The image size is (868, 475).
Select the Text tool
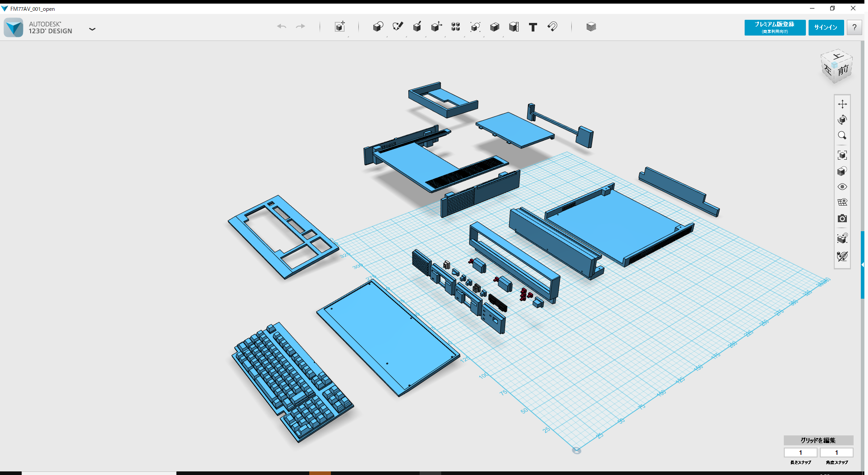click(533, 27)
